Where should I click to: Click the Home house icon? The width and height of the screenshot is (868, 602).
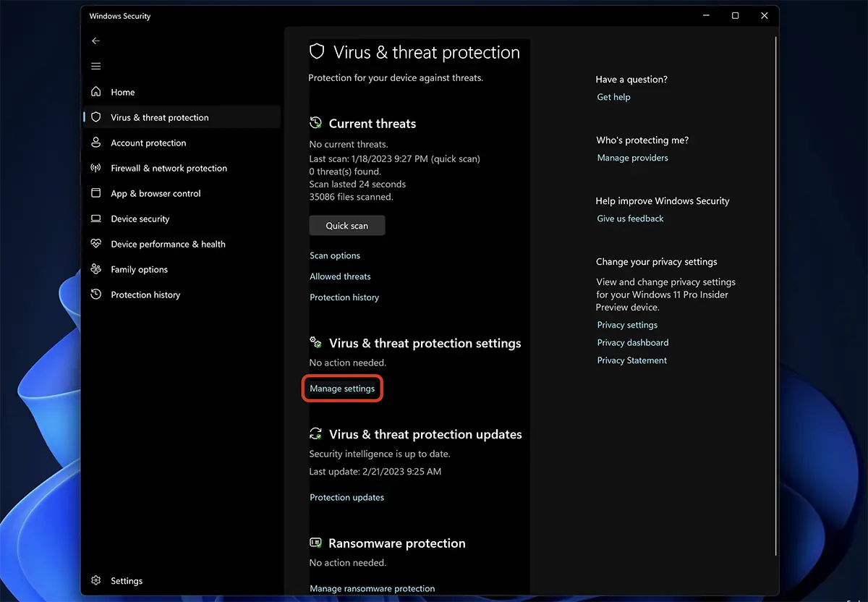[95, 92]
